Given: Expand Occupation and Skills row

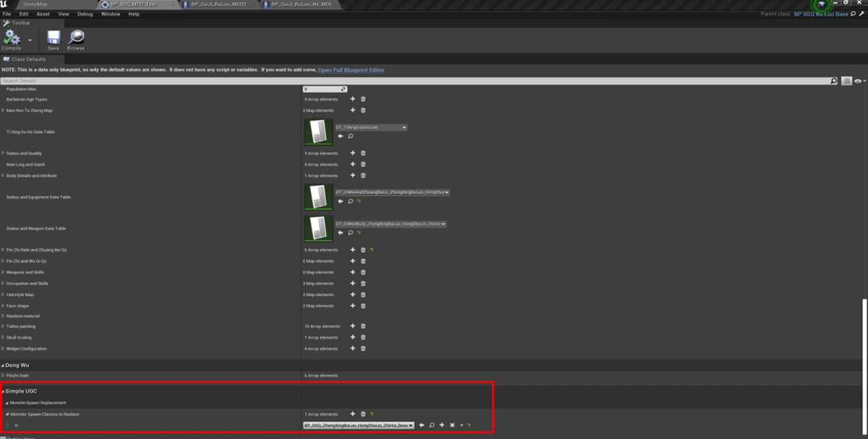Looking at the screenshot, I should [3, 284].
